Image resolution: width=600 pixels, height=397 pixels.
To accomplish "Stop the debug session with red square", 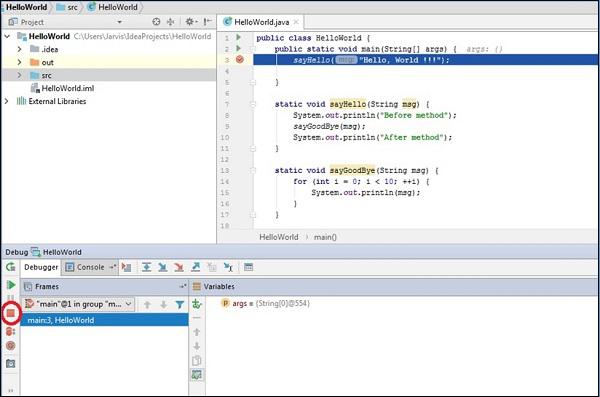I will [x=11, y=313].
